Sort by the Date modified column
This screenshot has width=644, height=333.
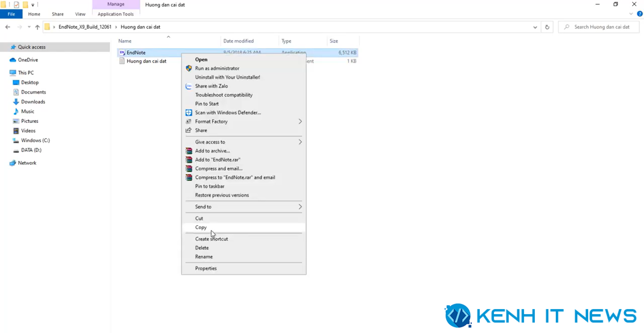tap(239, 41)
